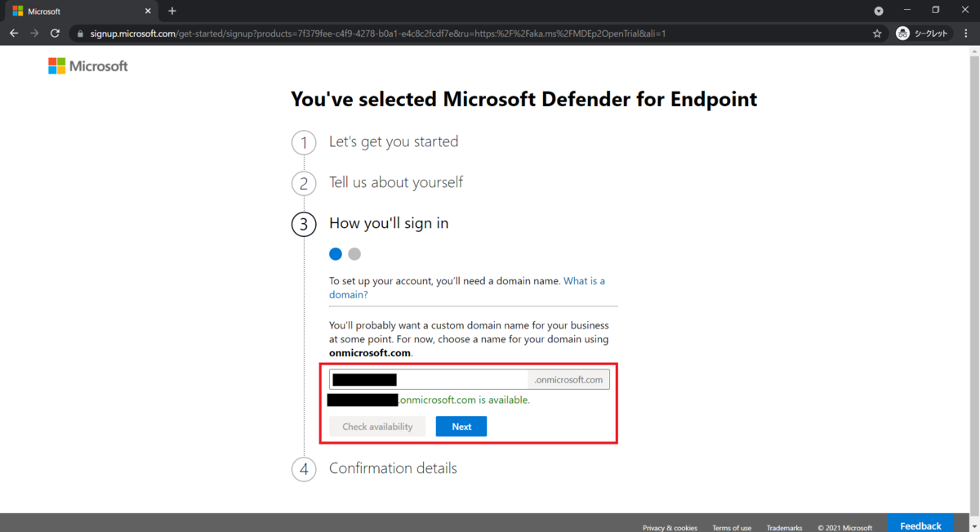Open "Tell us about yourself" step
This screenshot has height=532, width=980.
396,182
